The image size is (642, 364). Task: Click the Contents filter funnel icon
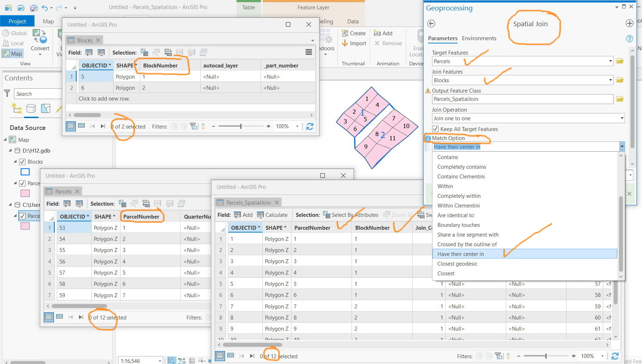7,93
